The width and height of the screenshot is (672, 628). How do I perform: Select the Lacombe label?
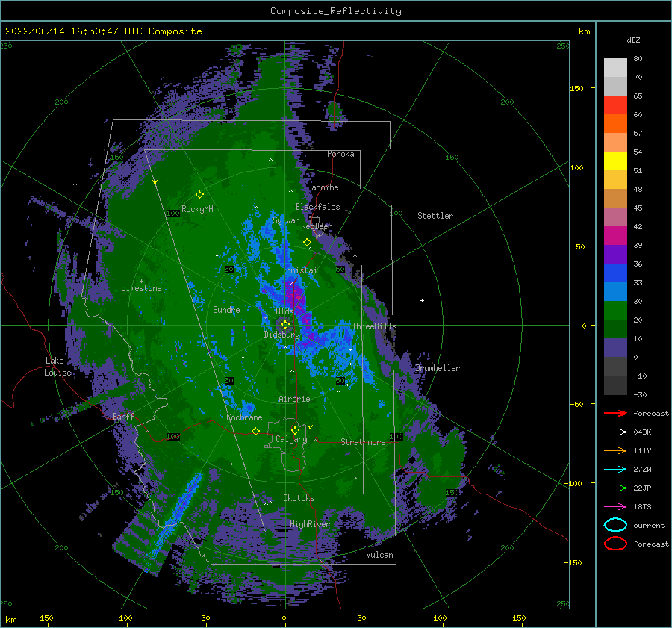coord(323,187)
